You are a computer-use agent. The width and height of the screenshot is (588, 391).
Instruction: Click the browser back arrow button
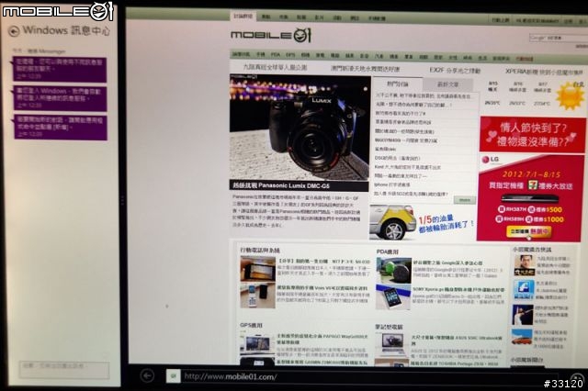pyautogui.click(x=147, y=375)
